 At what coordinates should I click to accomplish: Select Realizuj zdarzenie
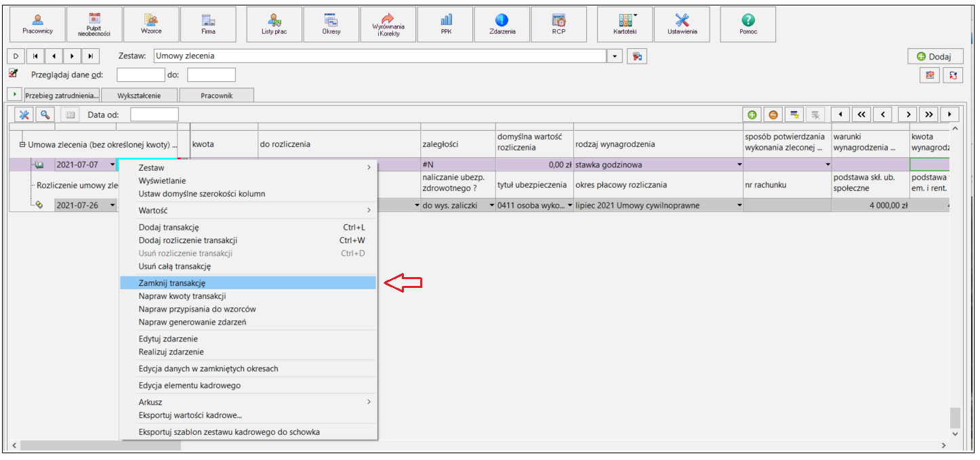tap(248, 352)
